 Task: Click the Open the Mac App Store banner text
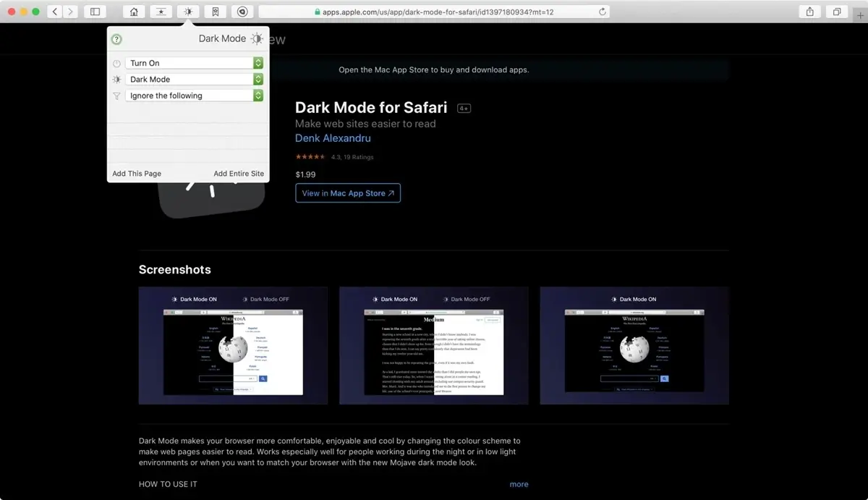[434, 70]
